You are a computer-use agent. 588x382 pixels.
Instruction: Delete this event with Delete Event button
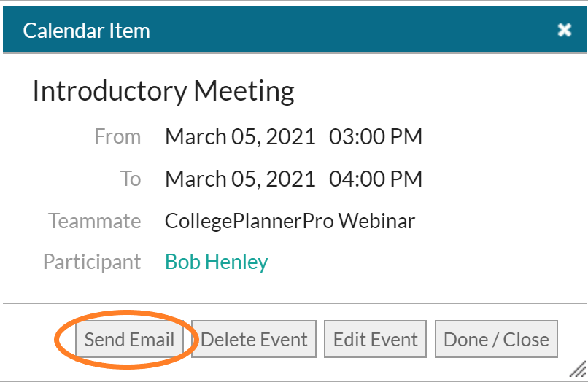[x=254, y=339]
